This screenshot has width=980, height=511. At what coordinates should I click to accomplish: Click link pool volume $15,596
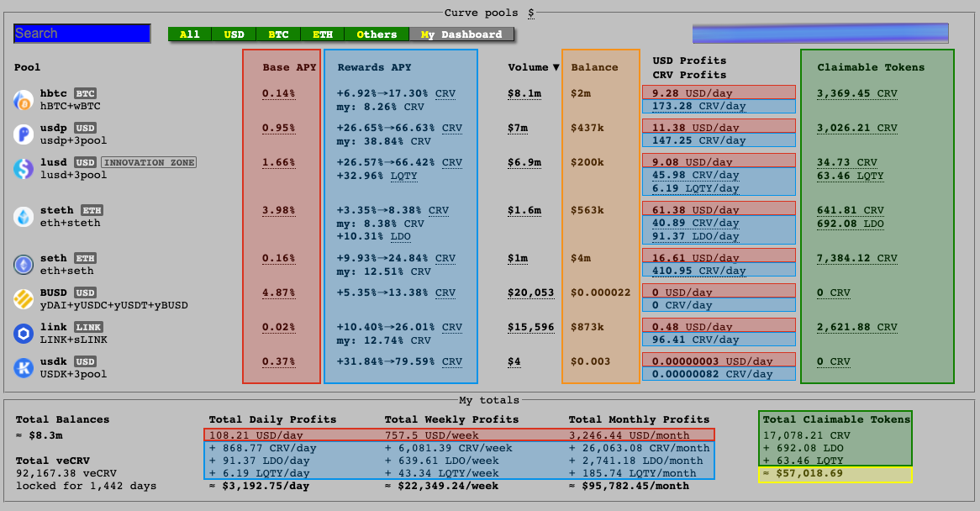(x=530, y=327)
